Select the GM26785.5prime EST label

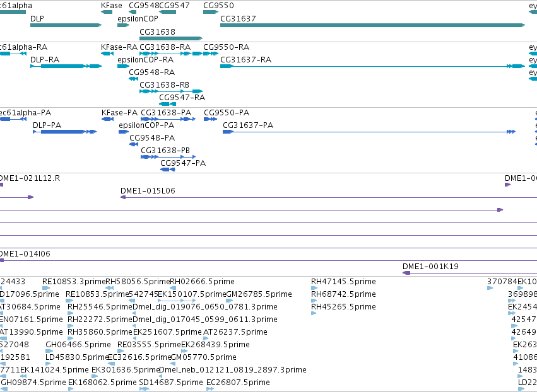coord(259,294)
